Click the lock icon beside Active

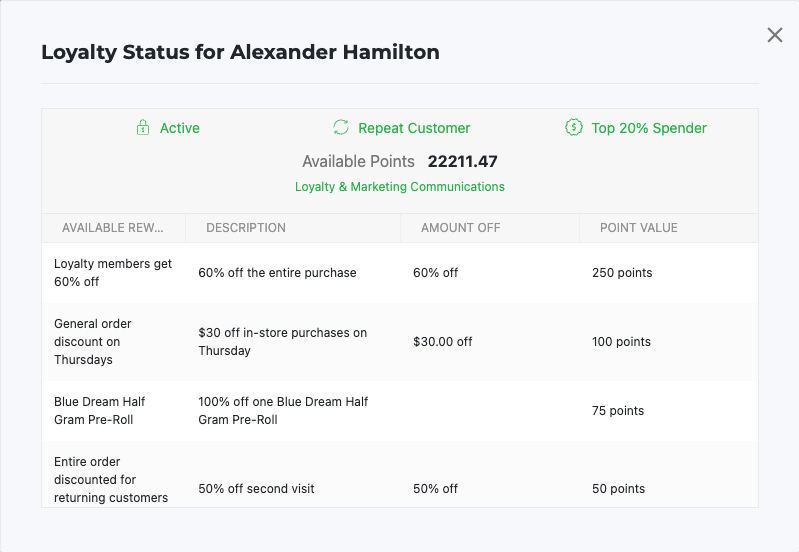pyautogui.click(x=143, y=127)
